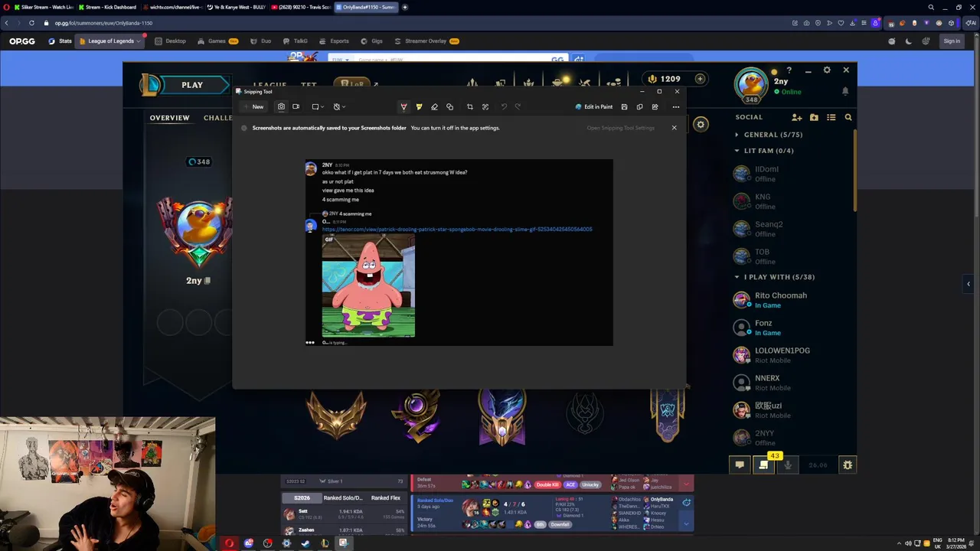Click the tenor.com Patrick gif link
The height and width of the screenshot is (551, 980).
457,229
